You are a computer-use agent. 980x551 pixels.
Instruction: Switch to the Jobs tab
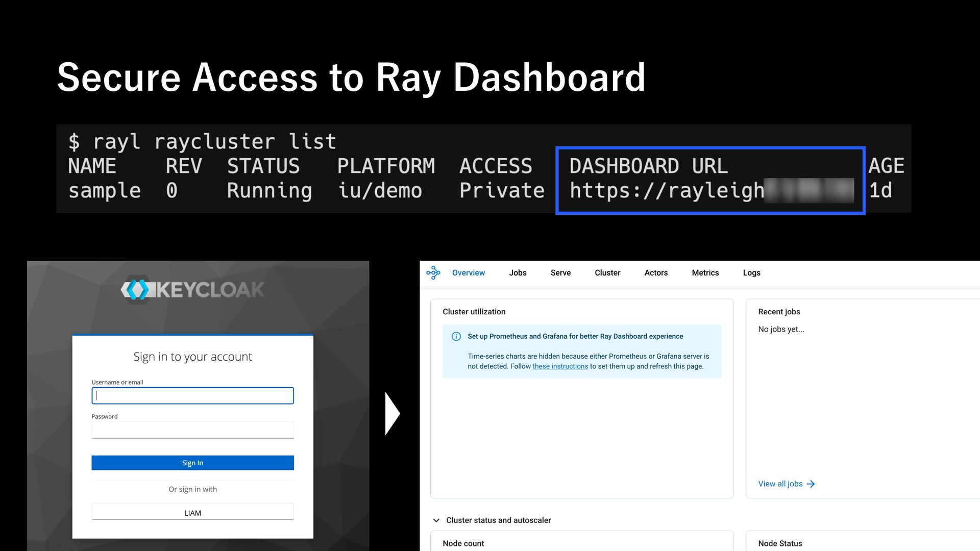[518, 273]
